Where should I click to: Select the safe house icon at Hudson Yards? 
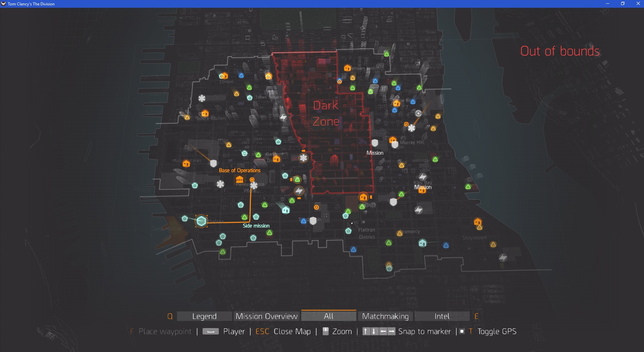tap(186, 164)
